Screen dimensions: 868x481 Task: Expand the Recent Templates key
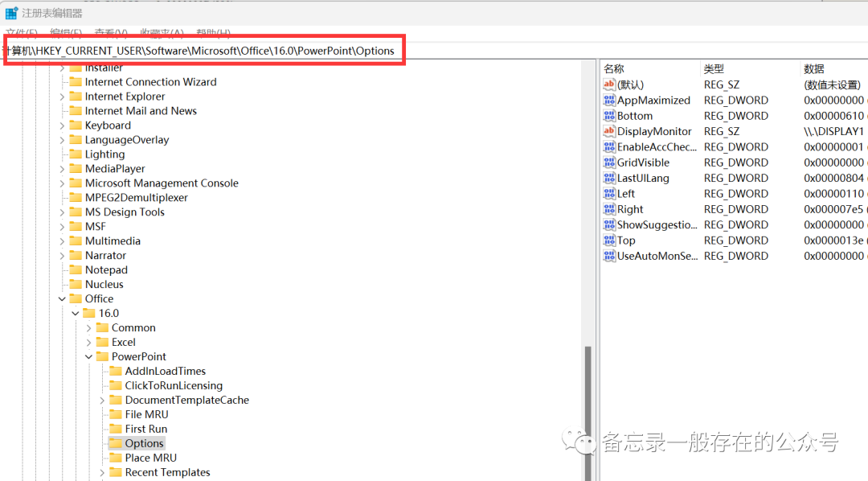[102, 472]
